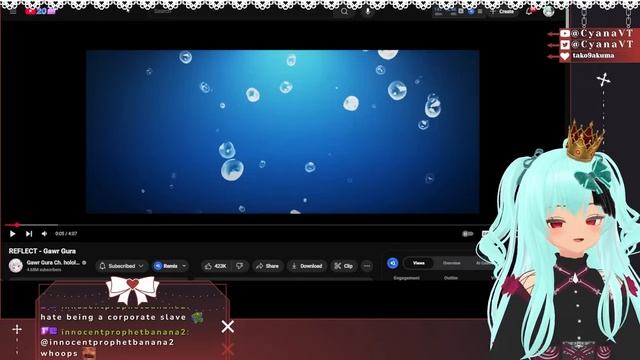Expand the Subscribed notification dropdown
This screenshot has width=640, height=360.
[x=122, y=266]
